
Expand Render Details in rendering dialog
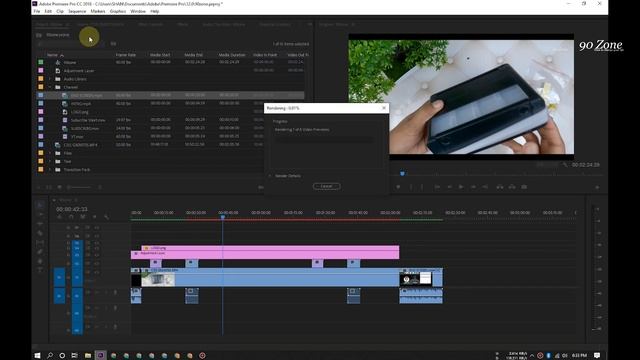point(270,176)
